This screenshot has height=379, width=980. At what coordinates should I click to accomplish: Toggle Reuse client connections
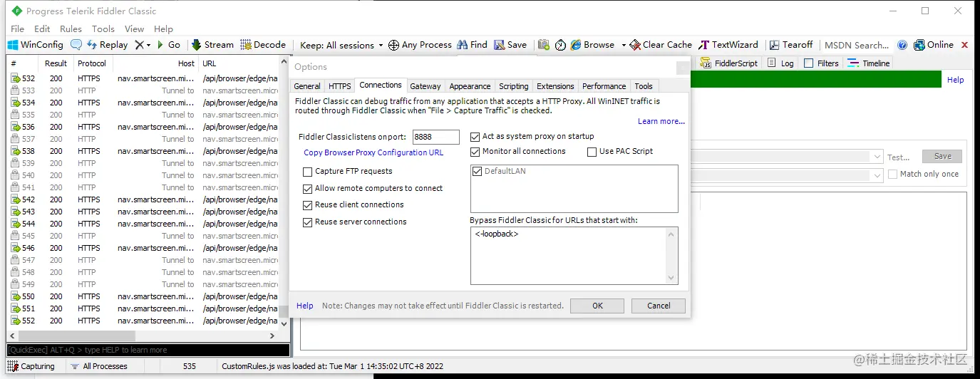point(308,205)
